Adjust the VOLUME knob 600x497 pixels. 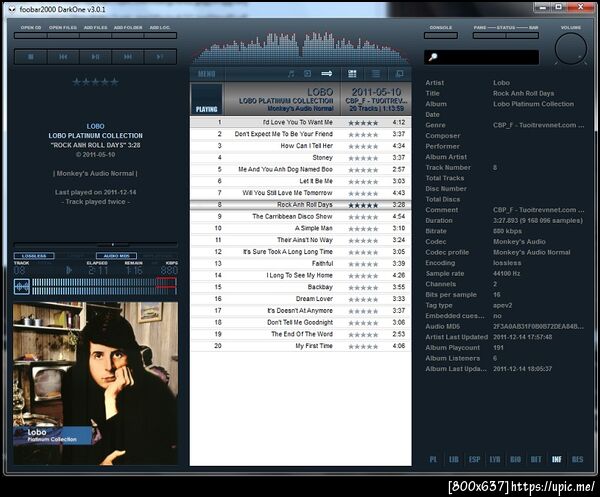(x=571, y=49)
